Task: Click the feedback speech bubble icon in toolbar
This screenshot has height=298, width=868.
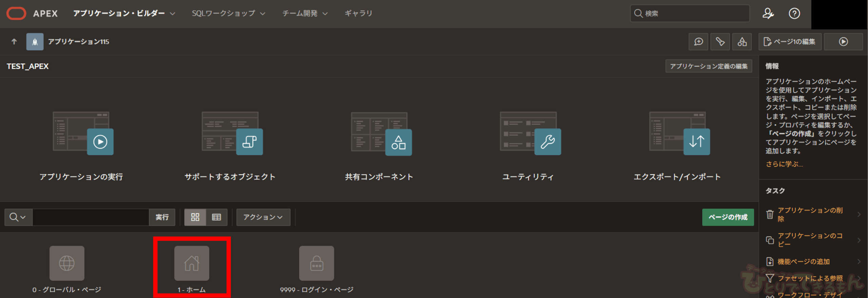Action: 698,42
